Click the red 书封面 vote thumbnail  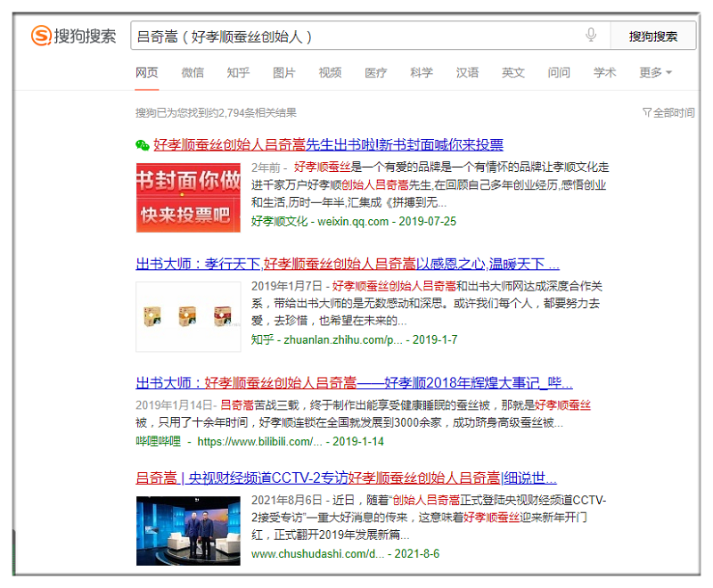coord(188,197)
